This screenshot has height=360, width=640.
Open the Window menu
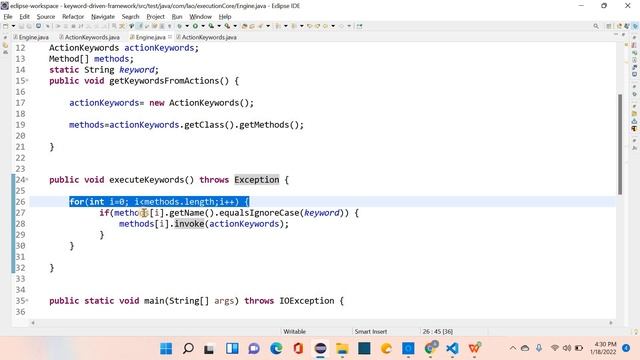[200, 17]
